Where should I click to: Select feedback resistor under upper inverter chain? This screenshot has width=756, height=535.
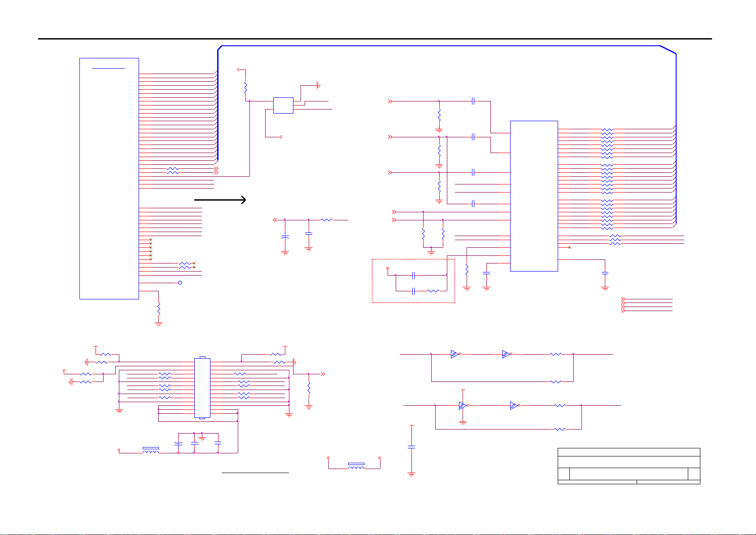point(556,382)
